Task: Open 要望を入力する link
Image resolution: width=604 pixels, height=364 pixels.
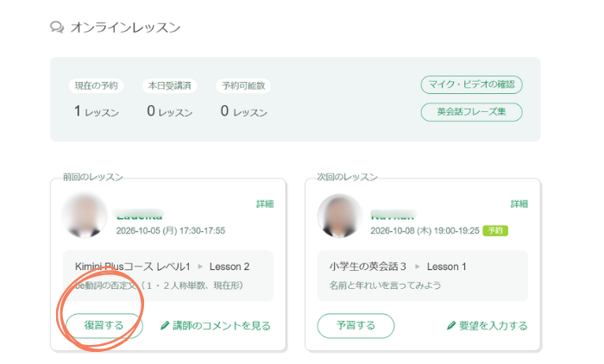Action: pos(493,326)
